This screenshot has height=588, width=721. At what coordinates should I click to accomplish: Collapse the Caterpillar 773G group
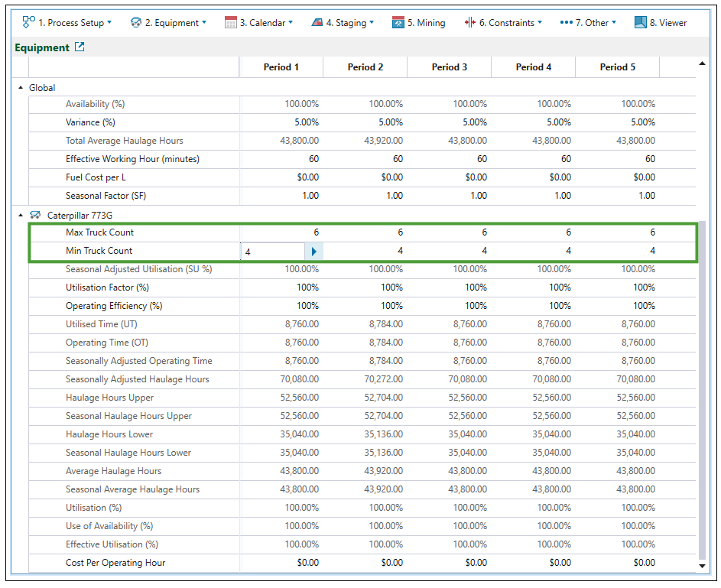click(21, 216)
